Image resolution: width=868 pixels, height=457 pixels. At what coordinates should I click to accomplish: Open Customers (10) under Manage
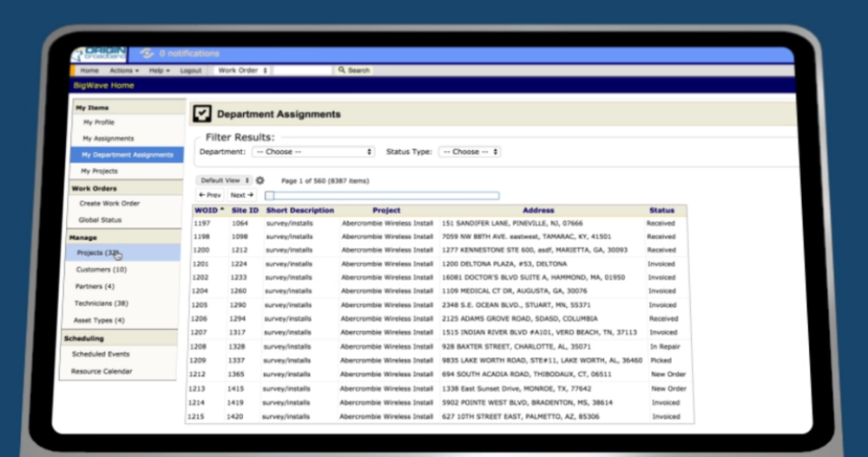coord(102,270)
